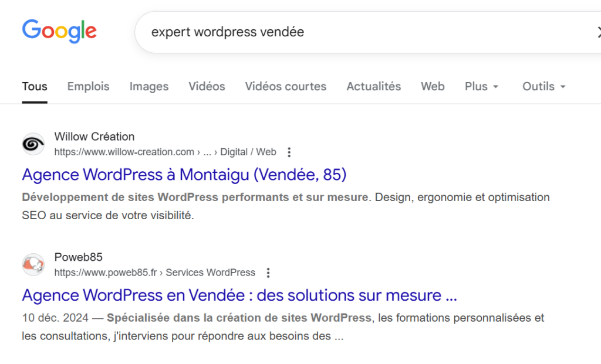Open "Agence WordPress en Vendée" result link
This screenshot has height=364, width=601.
tap(239, 295)
